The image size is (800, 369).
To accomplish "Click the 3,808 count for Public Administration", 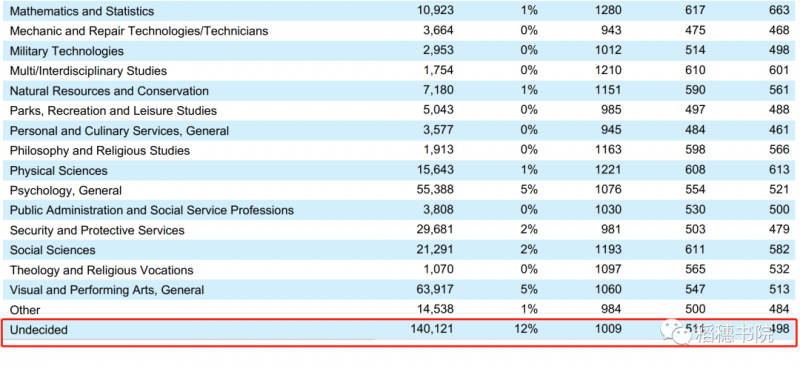I will click(438, 210).
